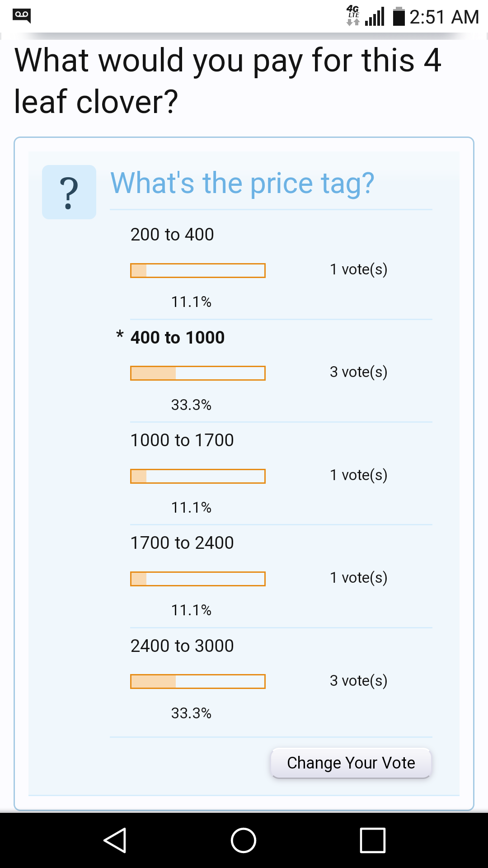Tap the asterisk marking your selected vote
488x868 pixels.
point(120,335)
